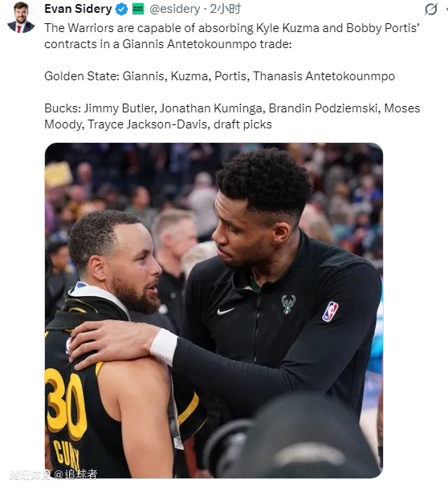
Task: Click the Golden State trade line text
Action: click(219, 76)
